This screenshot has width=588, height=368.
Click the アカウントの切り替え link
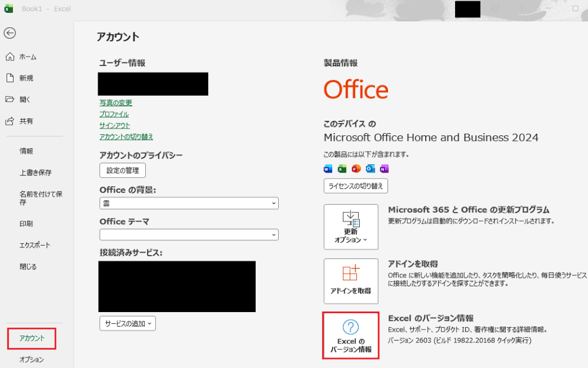126,137
